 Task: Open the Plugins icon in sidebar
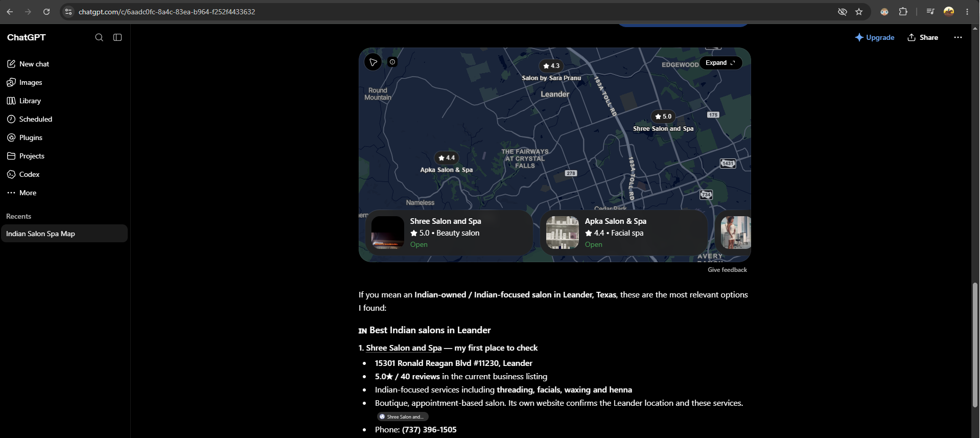tap(11, 137)
